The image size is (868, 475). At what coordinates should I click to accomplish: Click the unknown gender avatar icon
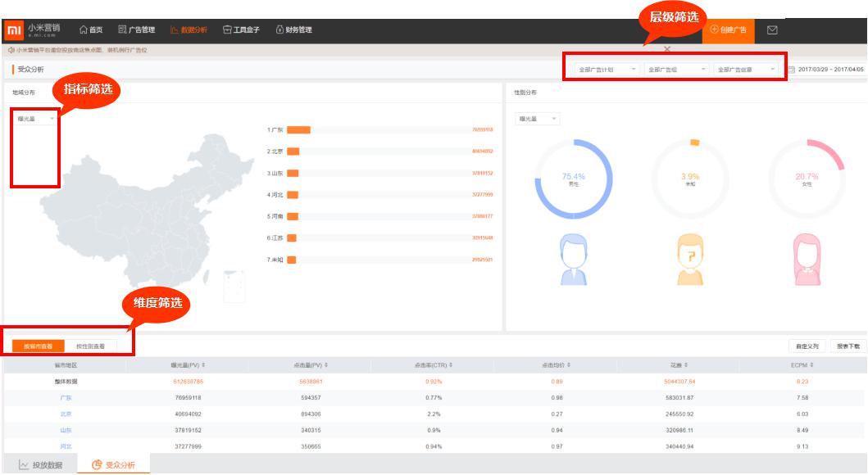(690, 260)
